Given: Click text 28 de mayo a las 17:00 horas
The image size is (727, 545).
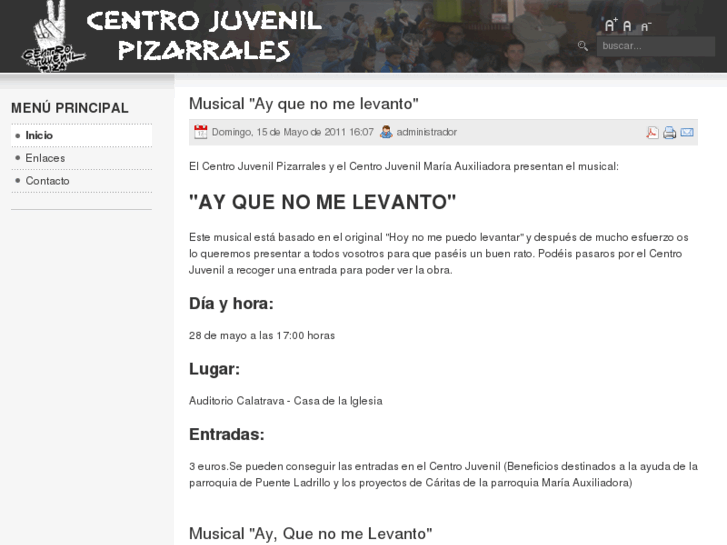Looking at the screenshot, I should 262,335.
